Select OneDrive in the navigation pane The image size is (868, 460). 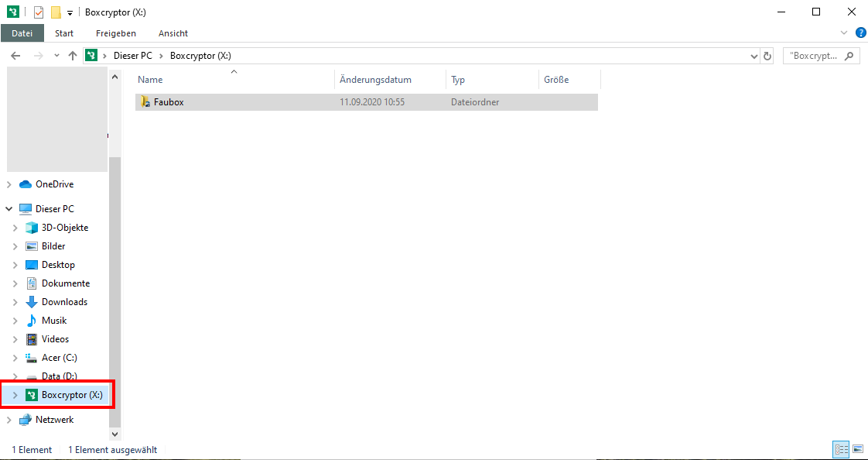(x=54, y=184)
